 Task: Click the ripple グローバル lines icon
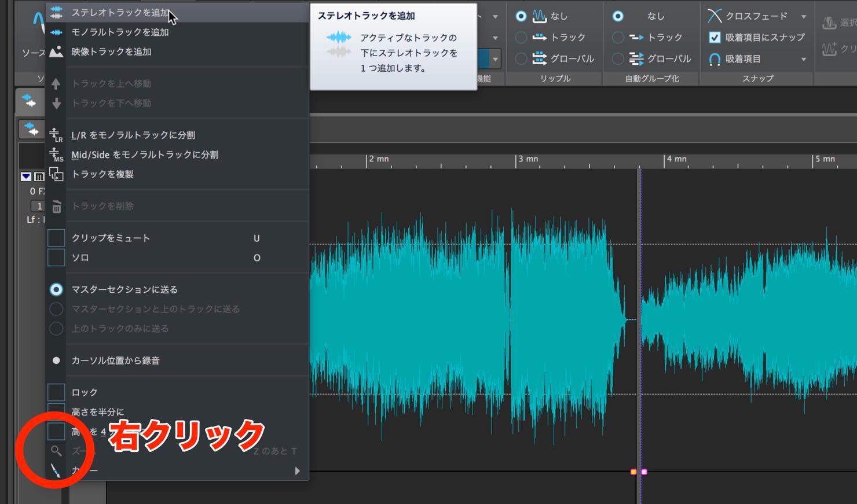coord(540,58)
